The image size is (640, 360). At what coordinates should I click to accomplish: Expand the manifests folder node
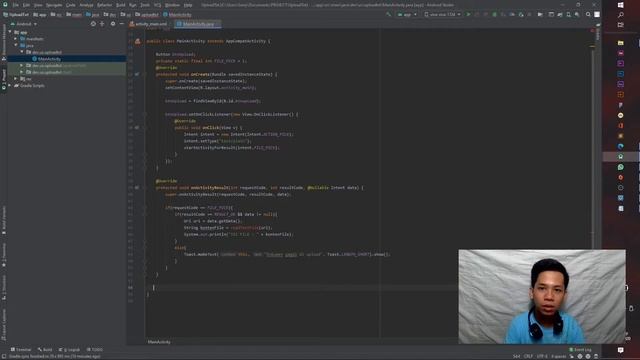click(x=16, y=39)
